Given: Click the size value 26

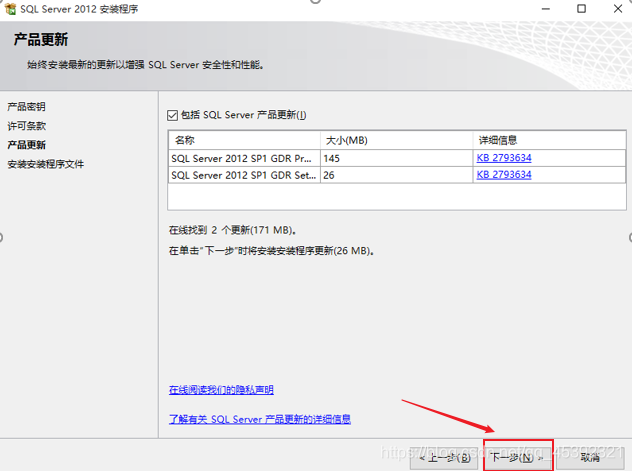Looking at the screenshot, I should click(329, 175).
